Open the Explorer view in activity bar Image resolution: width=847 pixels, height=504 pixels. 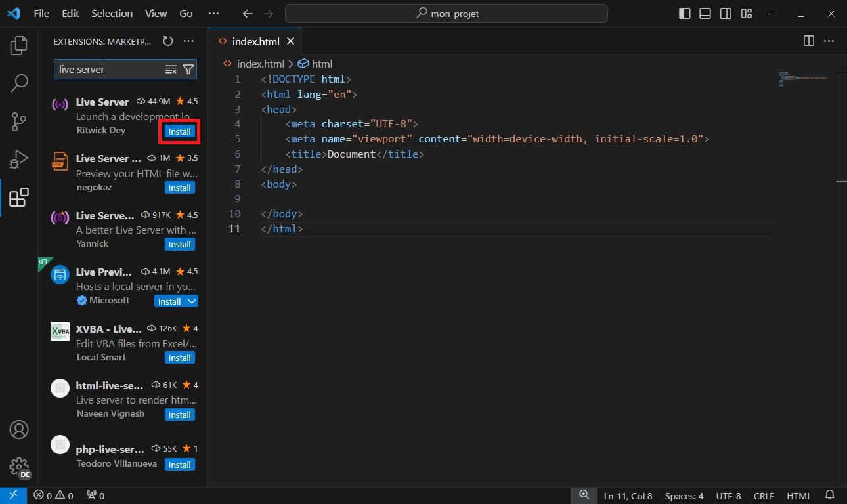19,45
